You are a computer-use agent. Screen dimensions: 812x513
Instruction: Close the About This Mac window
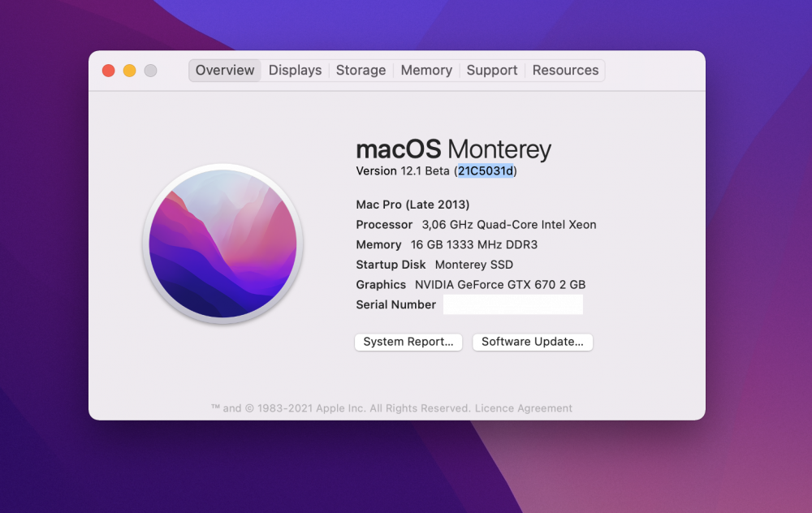tap(108, 71)
